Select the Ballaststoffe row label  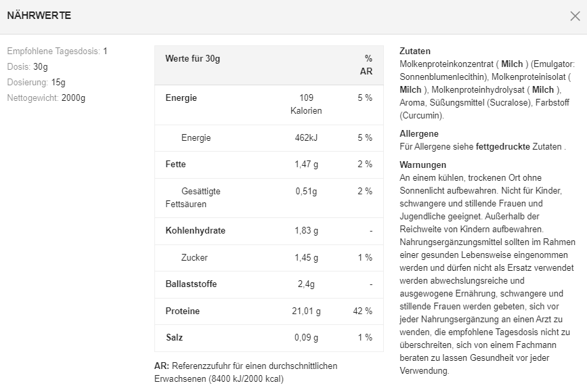point(191,284)
